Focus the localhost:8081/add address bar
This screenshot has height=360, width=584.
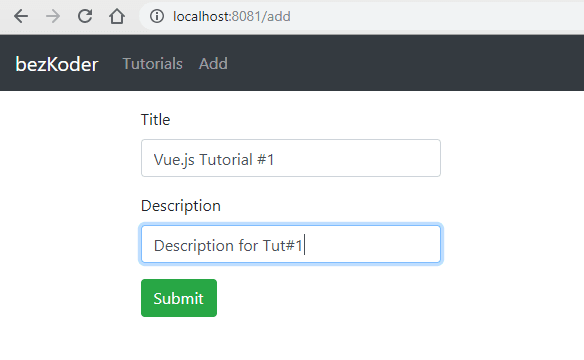(x=361, y=16)
